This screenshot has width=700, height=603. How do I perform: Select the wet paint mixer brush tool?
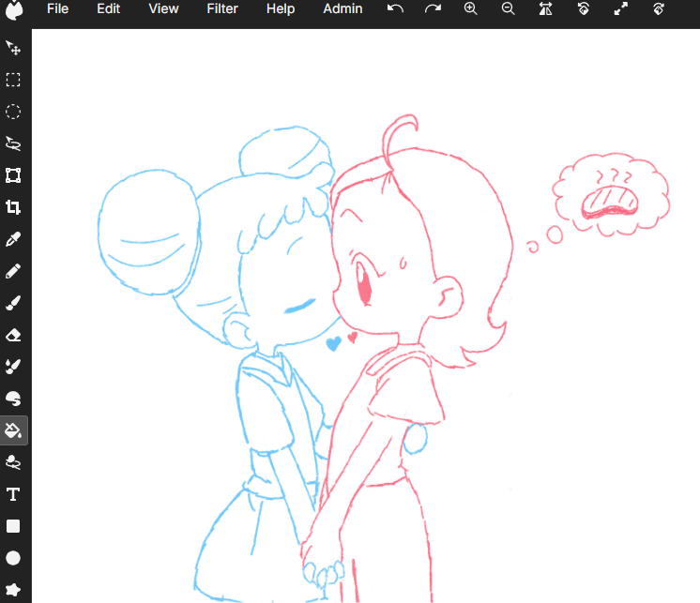pos(13,367)
